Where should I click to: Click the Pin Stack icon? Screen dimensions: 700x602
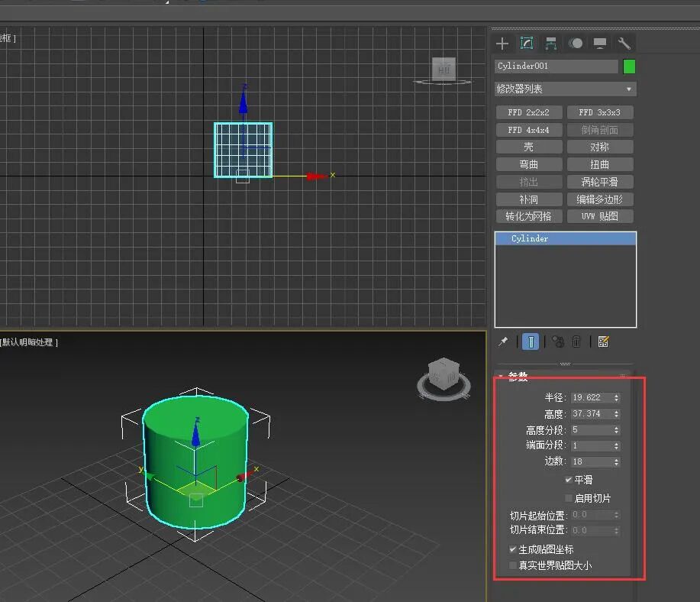point(503,341)
